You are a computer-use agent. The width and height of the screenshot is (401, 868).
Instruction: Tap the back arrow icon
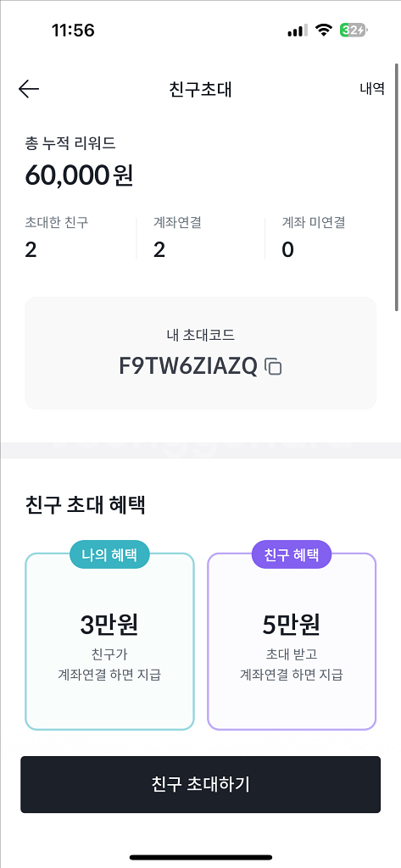pyautogui.click(x=29, y=88)
